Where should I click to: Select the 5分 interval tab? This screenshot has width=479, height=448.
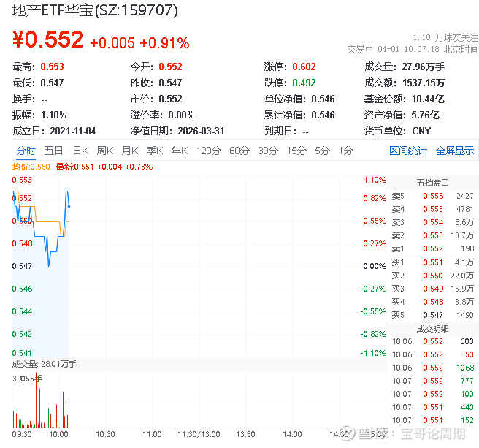point(322,151)
